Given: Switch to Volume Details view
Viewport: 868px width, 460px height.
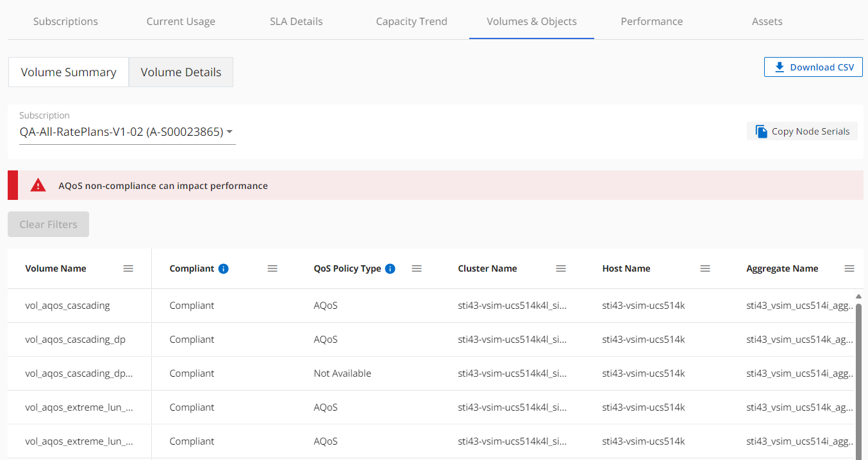Looking at the screenshot, I should coord(181,72).
